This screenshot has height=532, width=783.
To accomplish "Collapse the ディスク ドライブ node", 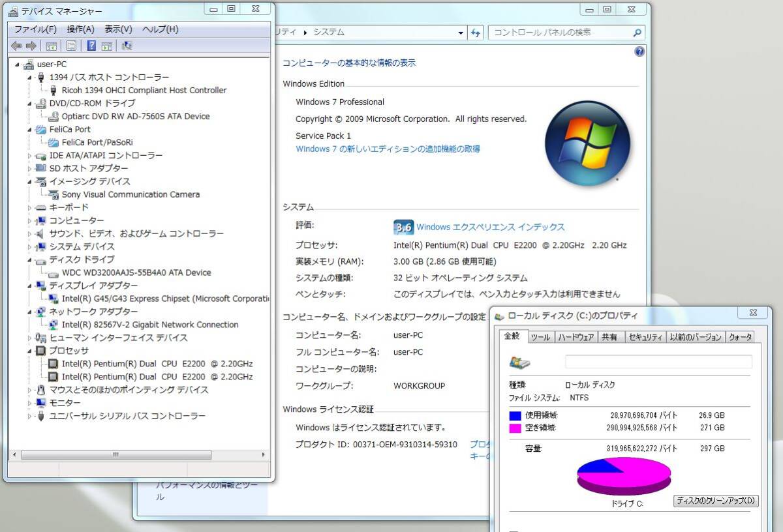I will [x=30, y=259].
